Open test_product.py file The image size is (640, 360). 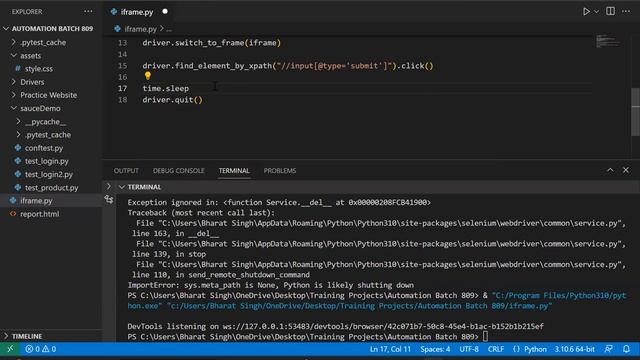tap(51, 188)
